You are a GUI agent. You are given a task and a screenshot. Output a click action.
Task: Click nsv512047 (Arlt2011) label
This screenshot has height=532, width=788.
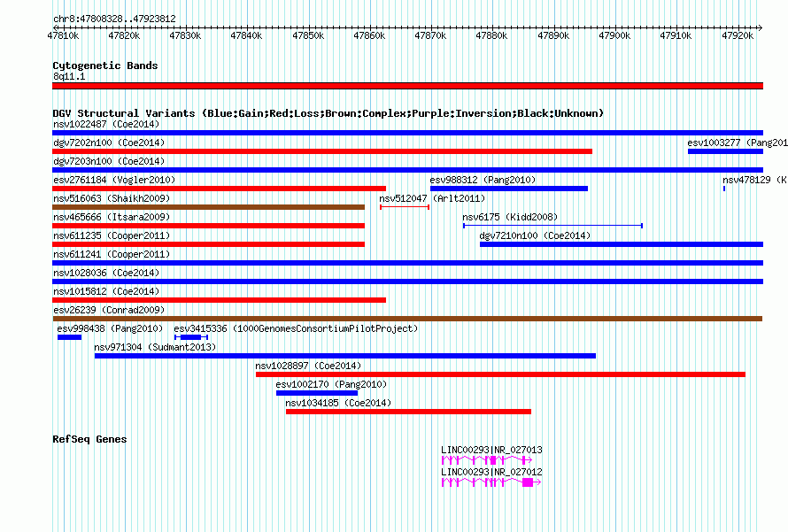(x=432, y=198)
